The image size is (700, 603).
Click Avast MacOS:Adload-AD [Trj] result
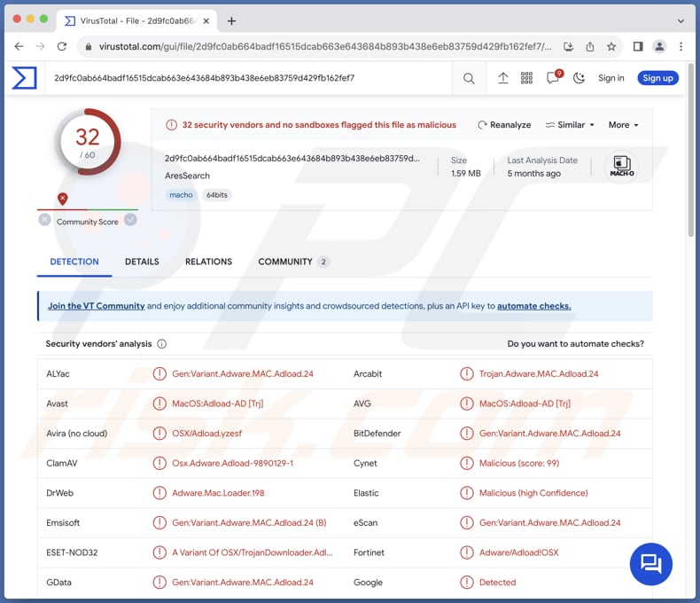(x=218, y=403)
